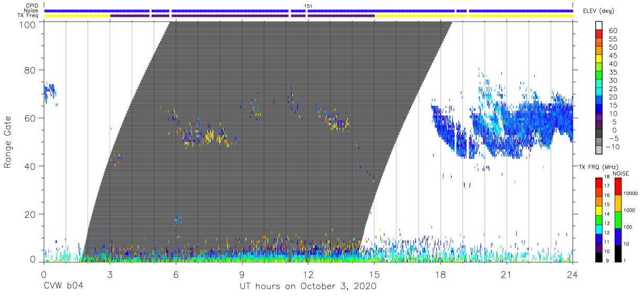
Task: Select hour 9 on the UT axis
Action: [242, 274]
